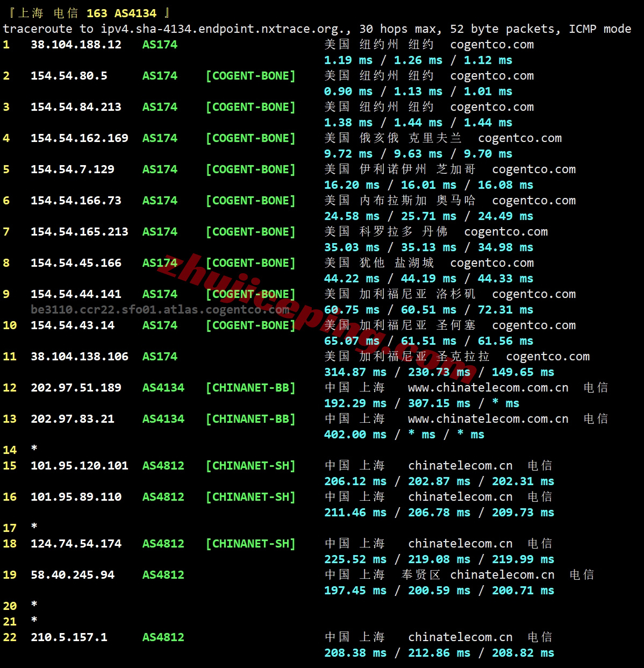This screenshot has width=644, height=668.
Task: Click latency value 24.58 ms
Action: (x=352, y=216)
